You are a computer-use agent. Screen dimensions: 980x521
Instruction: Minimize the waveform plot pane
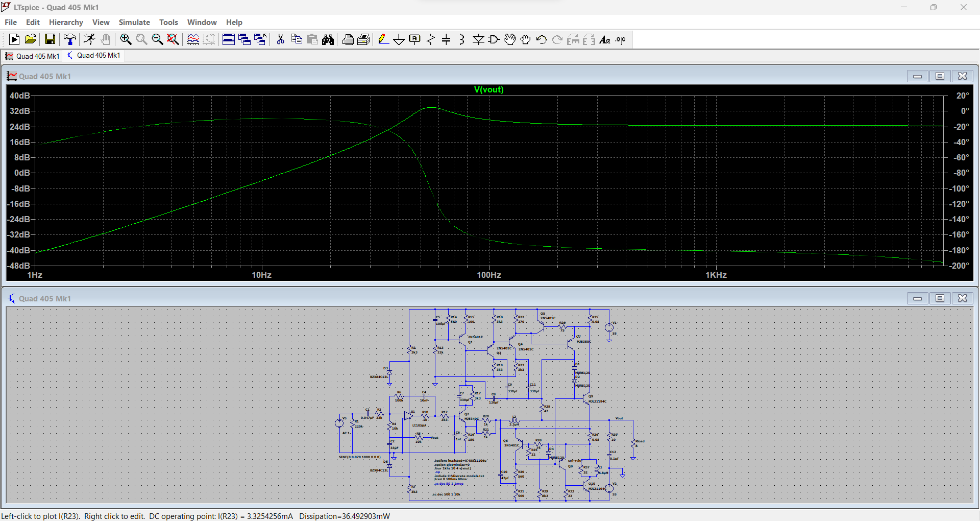click(x=917, y=76)
